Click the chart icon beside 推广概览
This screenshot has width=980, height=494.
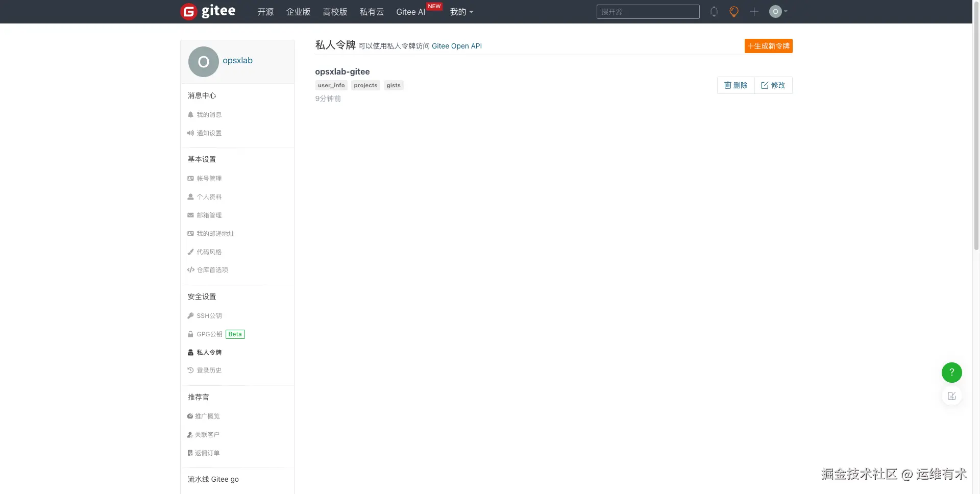coord(190,416)
